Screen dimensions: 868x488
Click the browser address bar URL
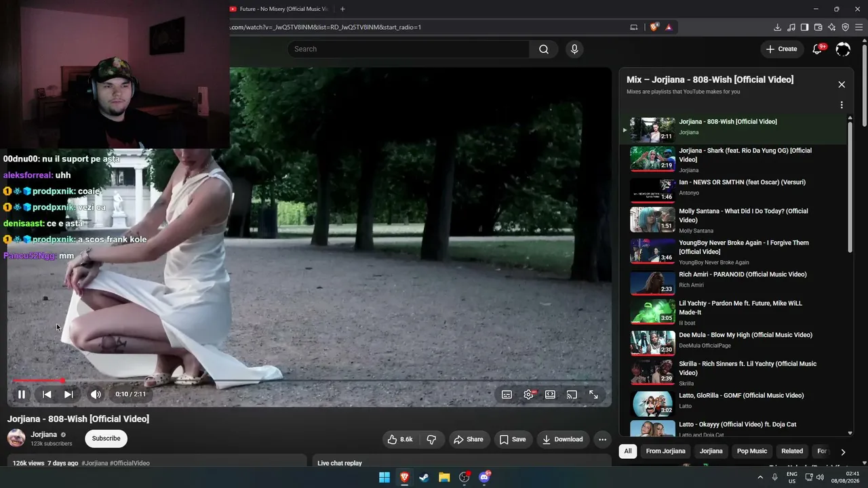click(325, 27)
